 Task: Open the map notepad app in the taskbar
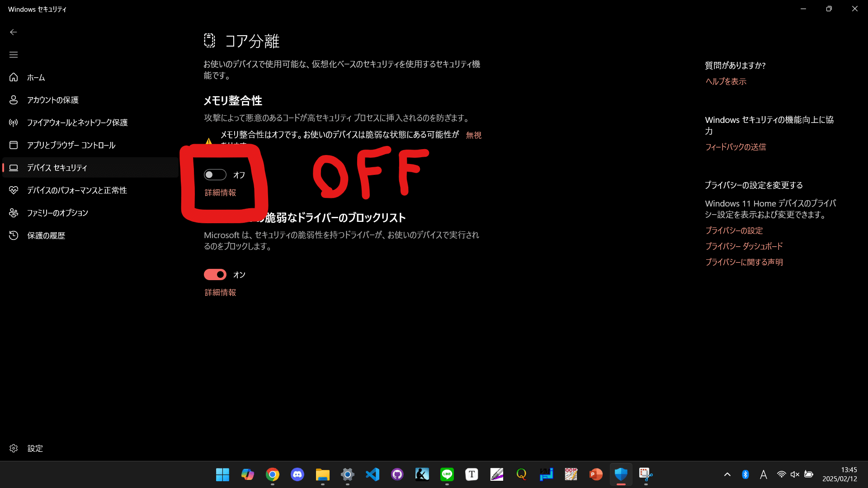pyautogui.click(x=571, y=474)
